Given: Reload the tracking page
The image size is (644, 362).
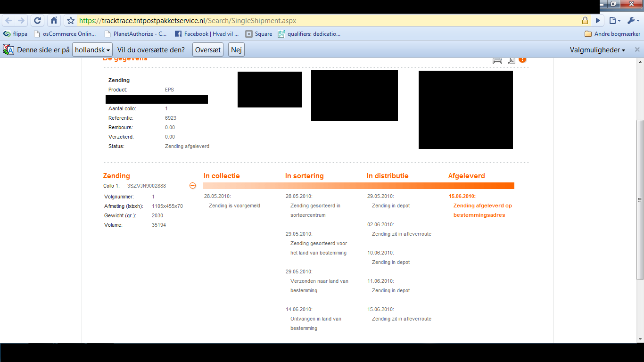Looking at the screenshot, I should pyautogui.click(x=38, y=21).
